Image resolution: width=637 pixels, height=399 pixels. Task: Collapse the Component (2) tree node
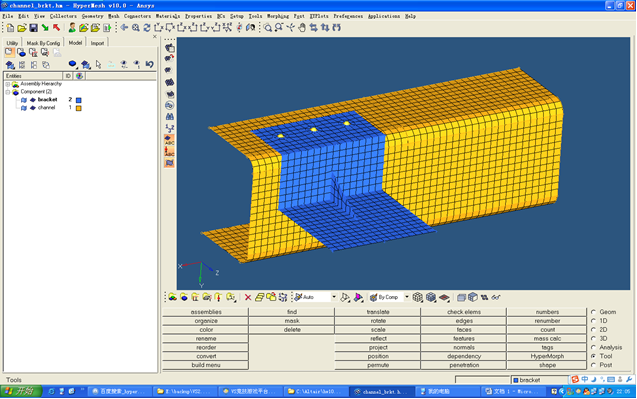tap(8, 92)
